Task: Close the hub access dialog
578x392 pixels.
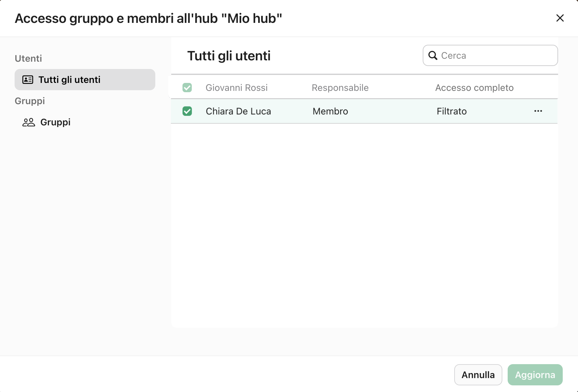Action: (560, 18)
